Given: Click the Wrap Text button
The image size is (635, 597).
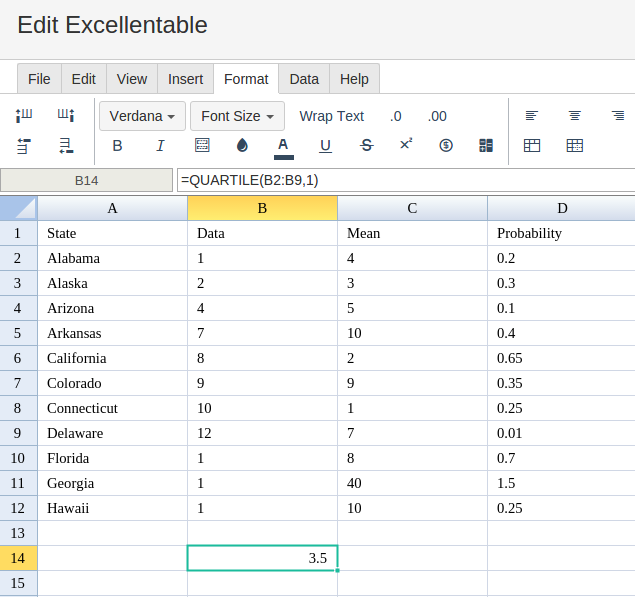Looking at the screenshot, I should 332,116.
